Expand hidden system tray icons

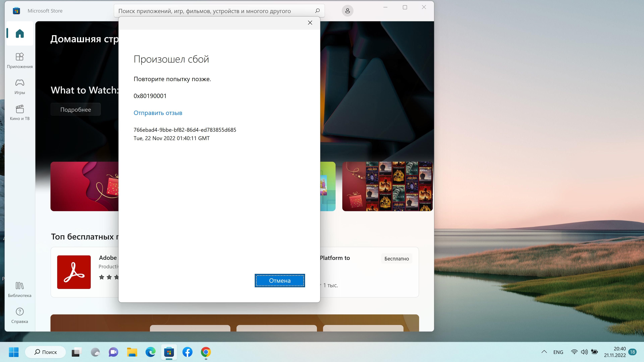point(544,352)
